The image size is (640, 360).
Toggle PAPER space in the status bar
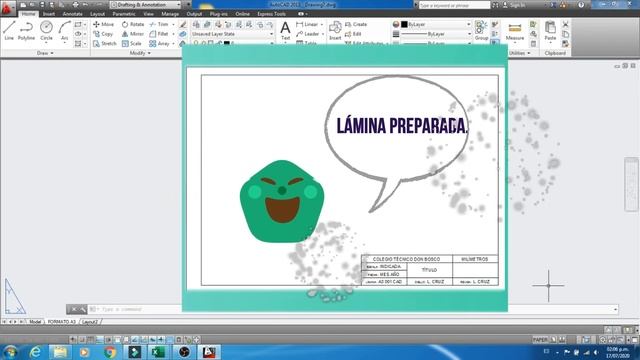click(x=540, y=340)
